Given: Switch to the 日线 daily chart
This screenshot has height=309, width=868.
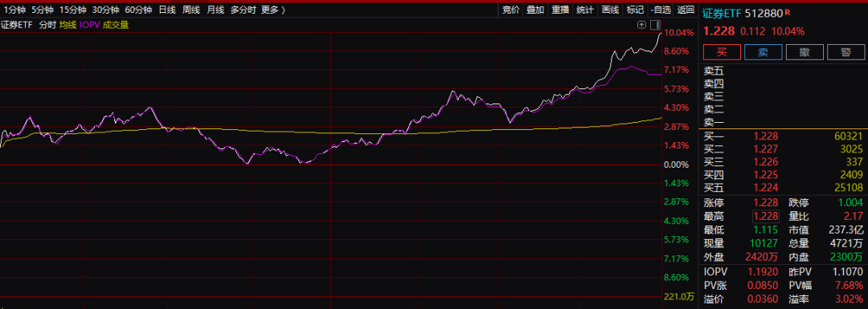Looking at the screenshot, I should 167,10.
